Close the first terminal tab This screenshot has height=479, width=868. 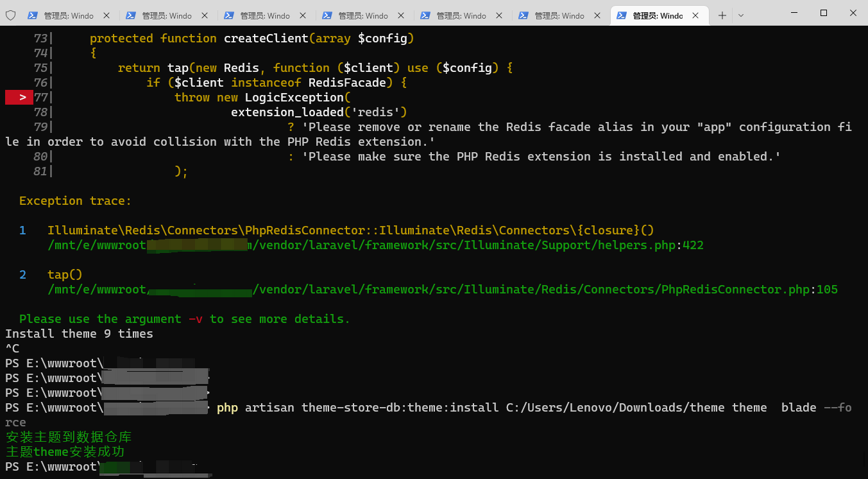coord(106,15)
